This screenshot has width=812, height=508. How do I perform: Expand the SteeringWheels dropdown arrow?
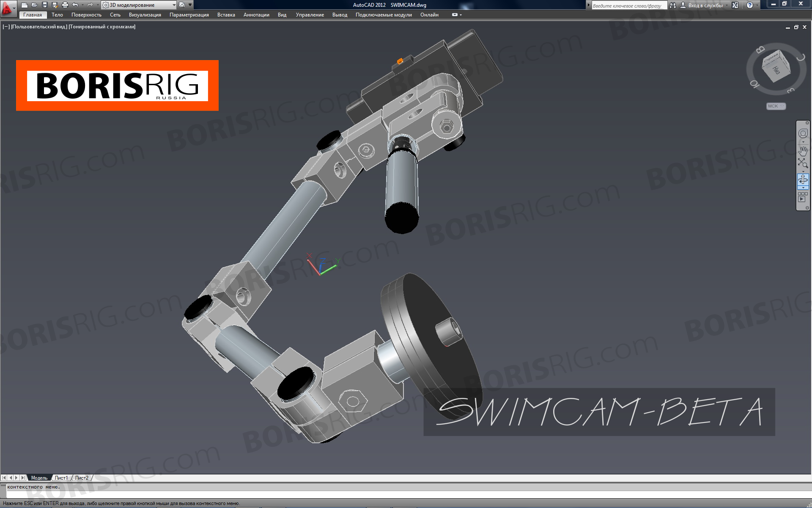803,142
